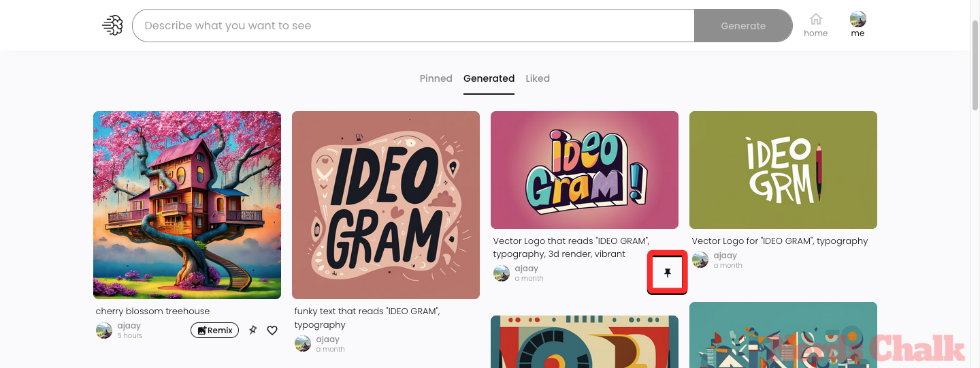The height and width of the screenshot is (368, 980).
Task: Open the teal geometric shapes thumbnail
Action: click(783, 335)
